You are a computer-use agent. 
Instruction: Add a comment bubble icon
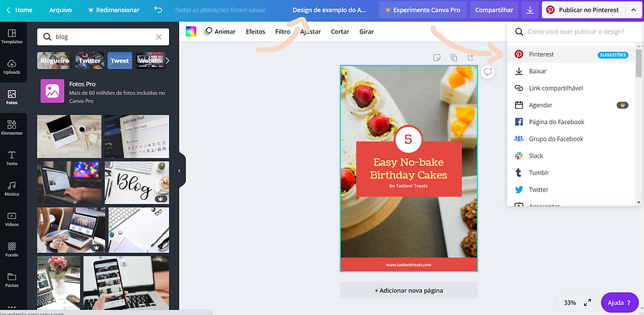487,72
